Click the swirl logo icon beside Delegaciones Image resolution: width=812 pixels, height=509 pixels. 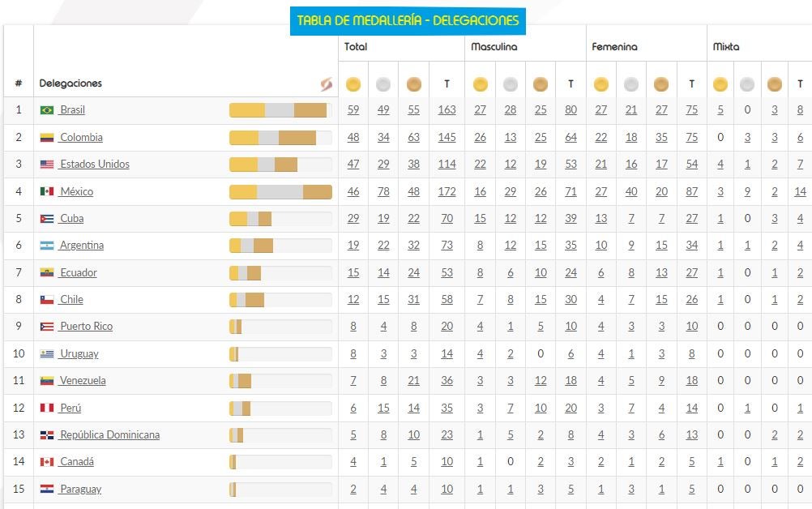(326, 83)
